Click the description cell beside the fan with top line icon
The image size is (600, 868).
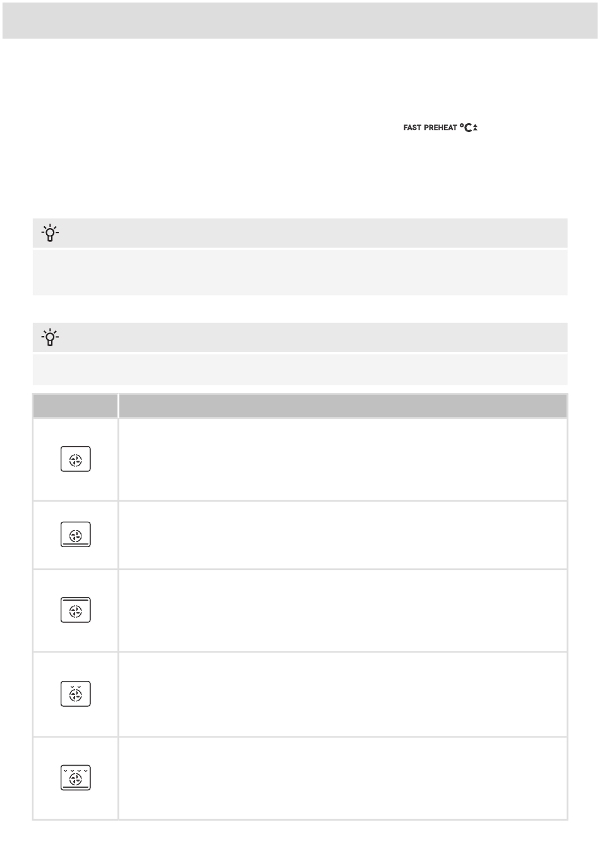tap(343, 610)
